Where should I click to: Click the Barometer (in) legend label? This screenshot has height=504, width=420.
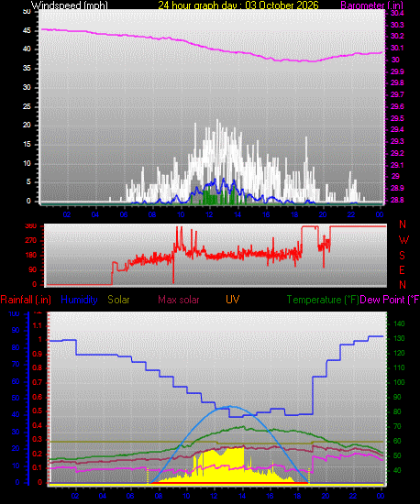click(x=371, y=5)
